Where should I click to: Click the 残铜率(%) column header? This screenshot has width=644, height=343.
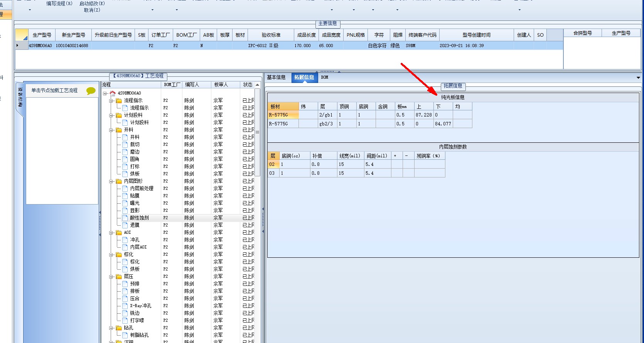pyautogui.click(x=430, y=156)
